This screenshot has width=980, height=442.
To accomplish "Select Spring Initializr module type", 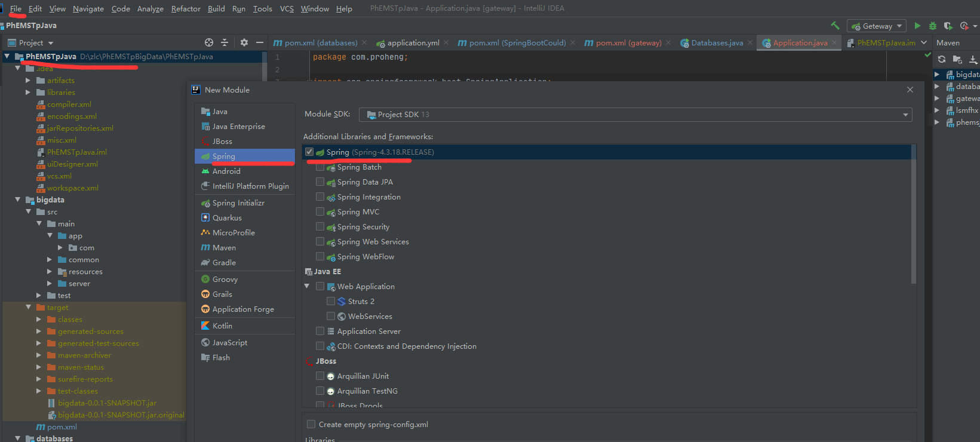I will [x=238, y=202].
